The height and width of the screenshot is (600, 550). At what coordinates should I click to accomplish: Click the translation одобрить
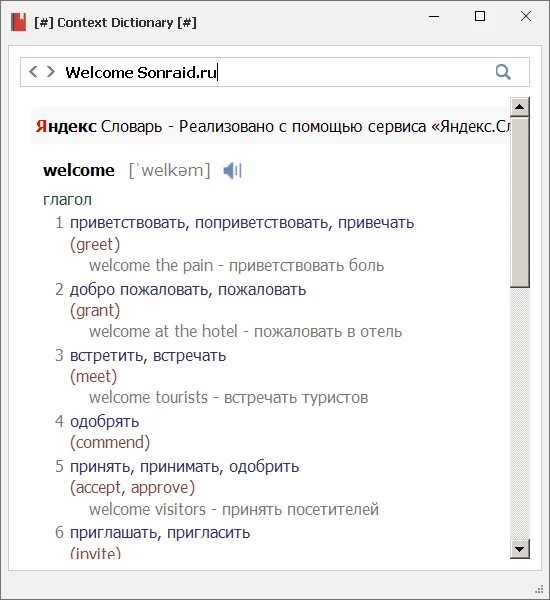[264, 466]
